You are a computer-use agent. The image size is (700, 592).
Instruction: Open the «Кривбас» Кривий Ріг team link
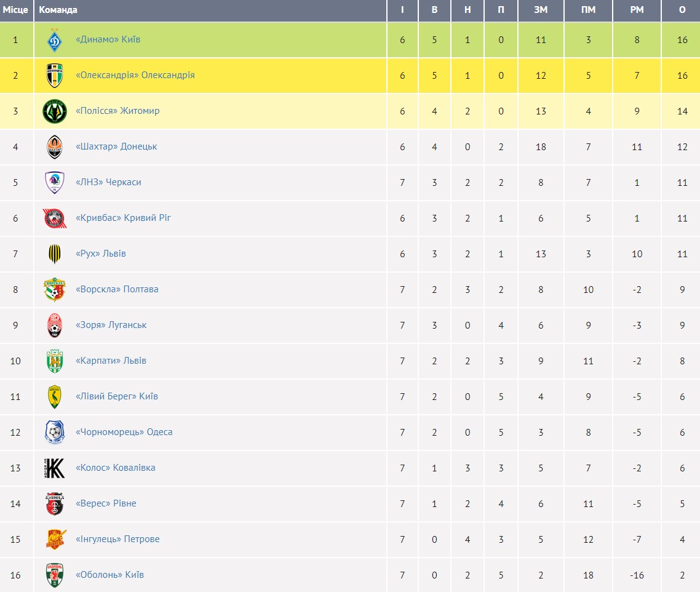[123, 218]
